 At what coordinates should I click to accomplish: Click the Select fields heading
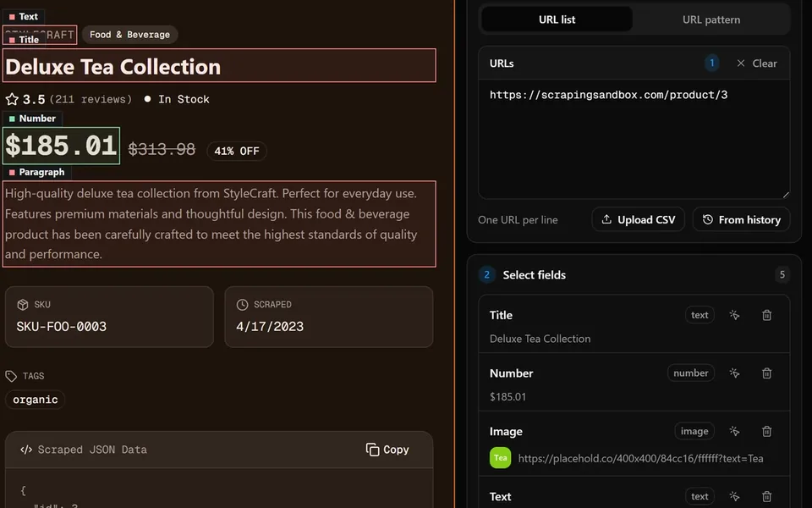click(534, 274)
